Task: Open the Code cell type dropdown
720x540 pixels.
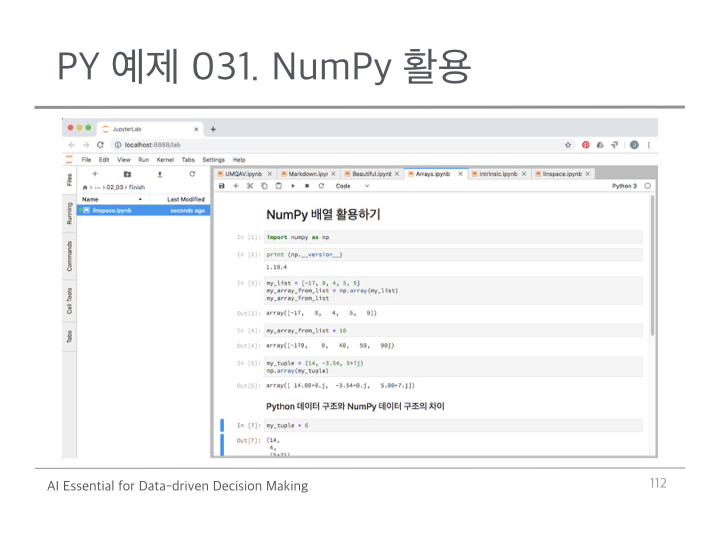Action: coord(352,186)
